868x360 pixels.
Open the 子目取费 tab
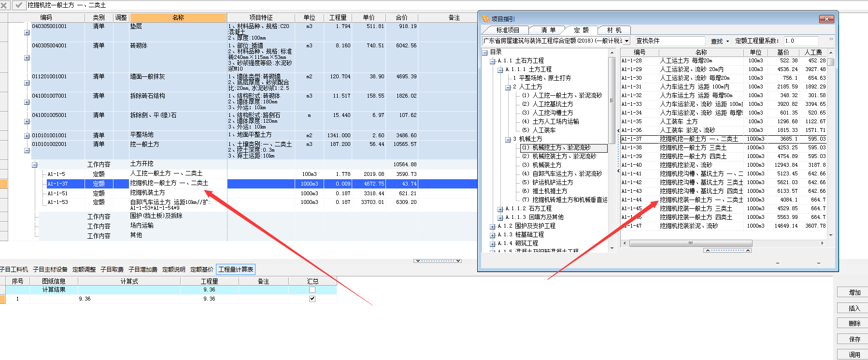[x=112, y=270]
